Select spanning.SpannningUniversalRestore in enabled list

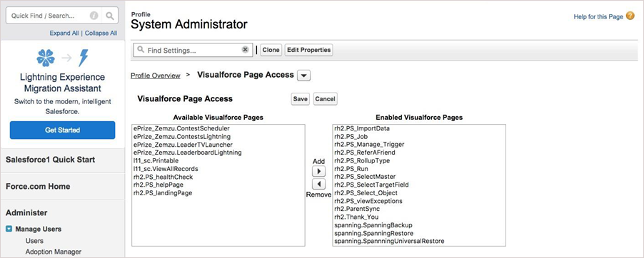click(x=419, y=241)
